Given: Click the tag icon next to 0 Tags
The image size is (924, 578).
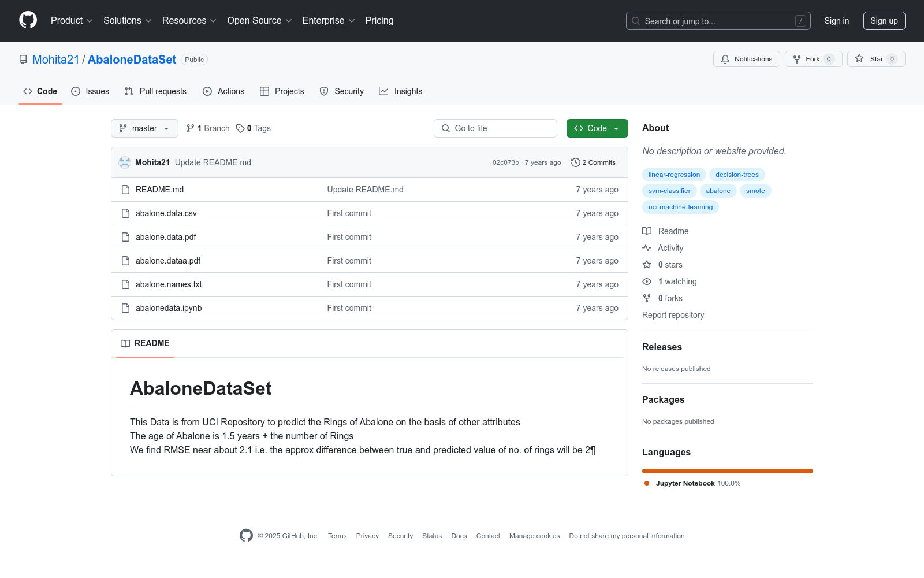Looking at the screenshot, I should pyautogui.click(x=240, y=128).
